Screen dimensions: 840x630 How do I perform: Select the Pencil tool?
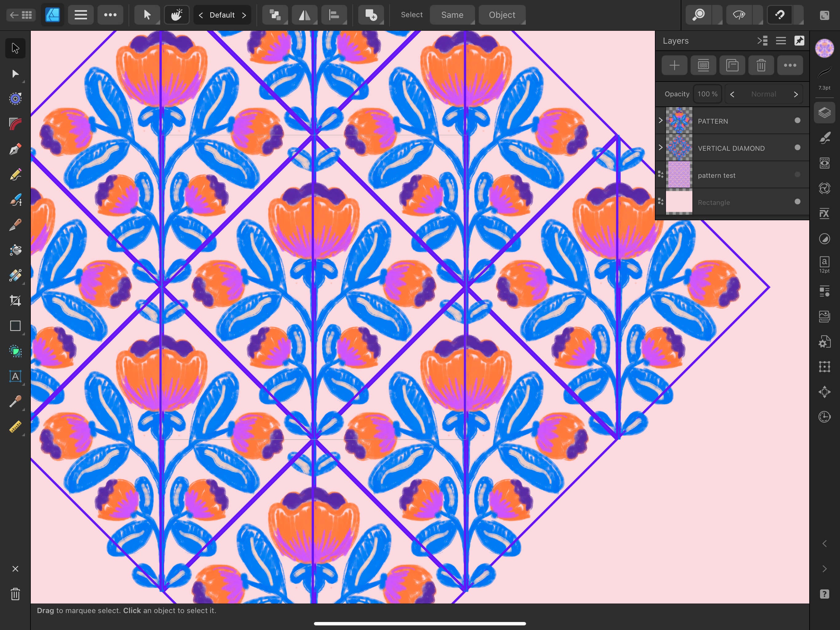tap(15, 174)
